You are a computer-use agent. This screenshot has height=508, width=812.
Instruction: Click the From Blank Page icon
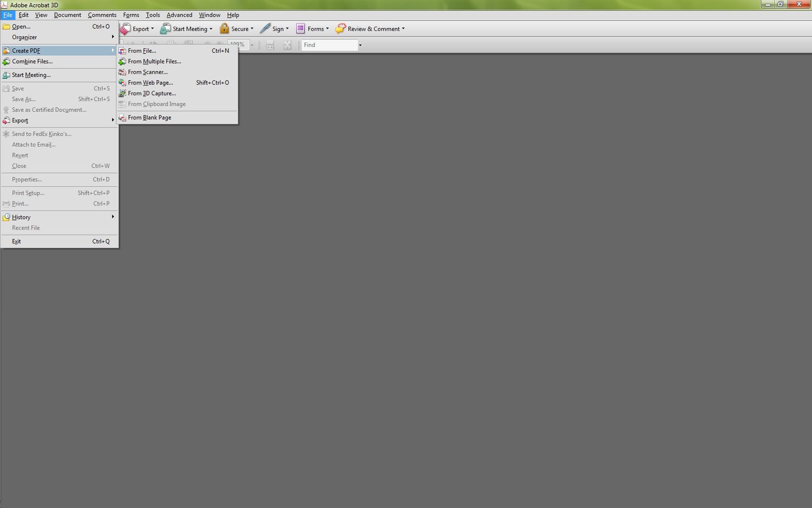(x=122, y=118)
